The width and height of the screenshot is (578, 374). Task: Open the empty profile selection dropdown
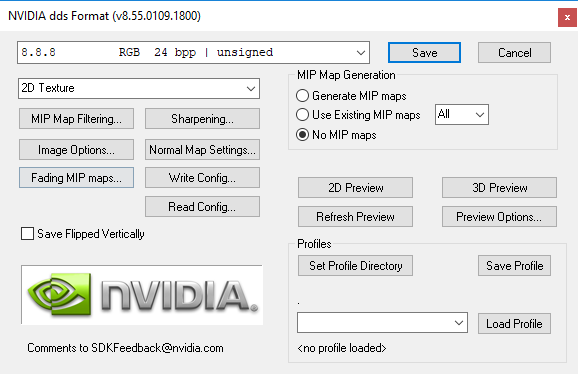click(383, 323)
